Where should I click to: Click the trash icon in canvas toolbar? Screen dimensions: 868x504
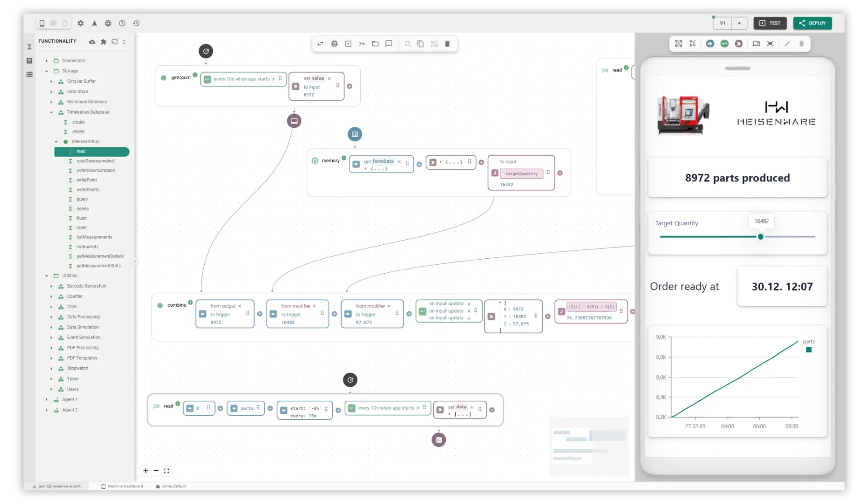[x=447, y=44]
